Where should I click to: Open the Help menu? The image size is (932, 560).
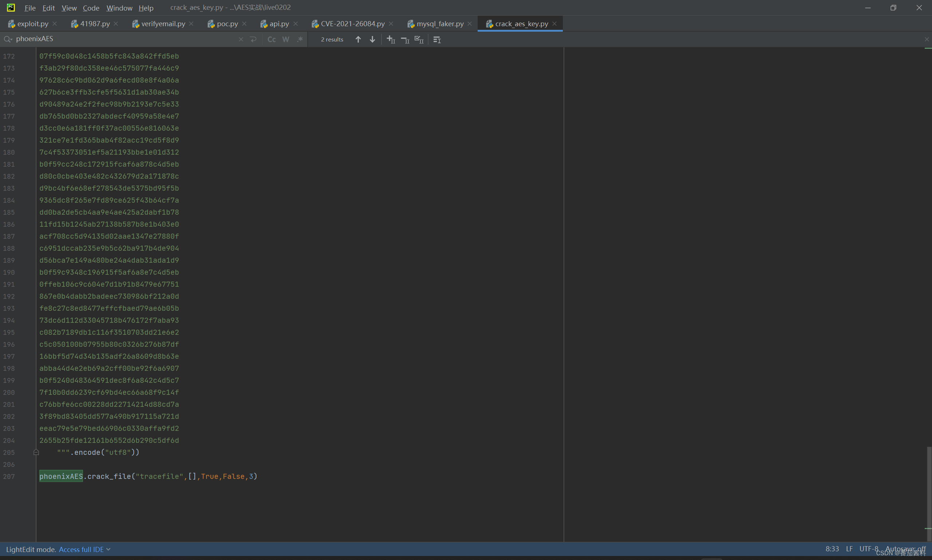click(x=146, y=8)
